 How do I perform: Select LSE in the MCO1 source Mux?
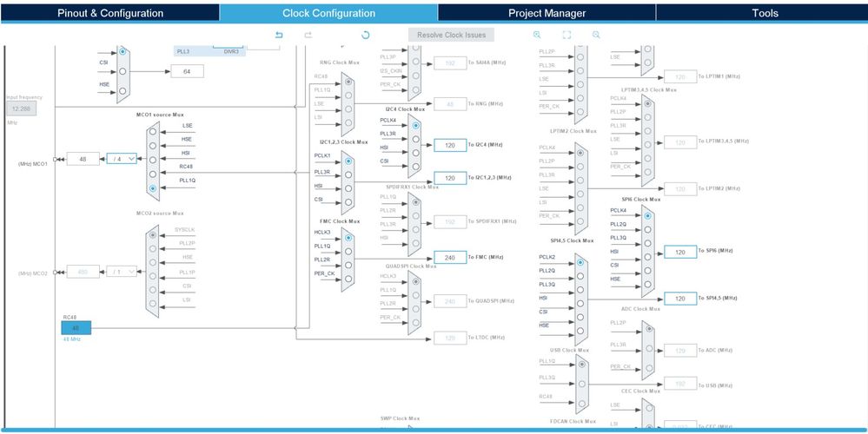[153, 132]
